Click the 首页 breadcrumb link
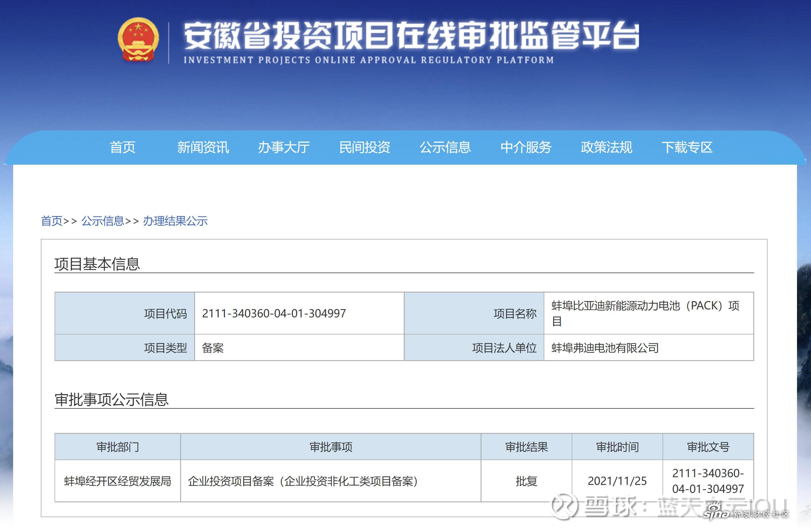 tap(51, 221)
